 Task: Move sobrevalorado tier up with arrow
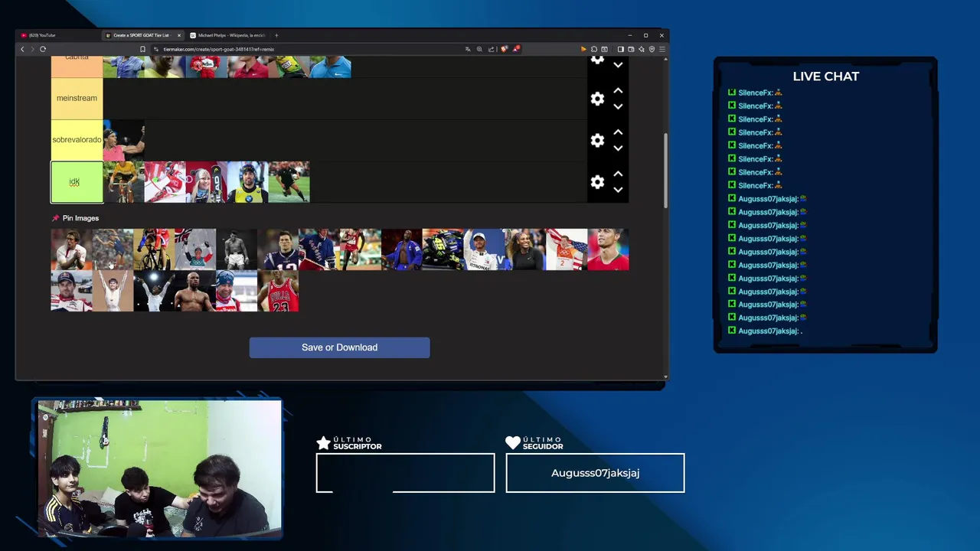[x=618, y=132]
